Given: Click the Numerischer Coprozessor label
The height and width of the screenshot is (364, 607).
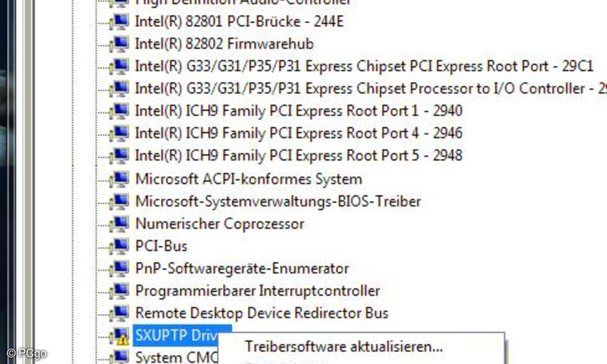Looking at the screenshot, I should pyautogui.click(x=220, y=223).
